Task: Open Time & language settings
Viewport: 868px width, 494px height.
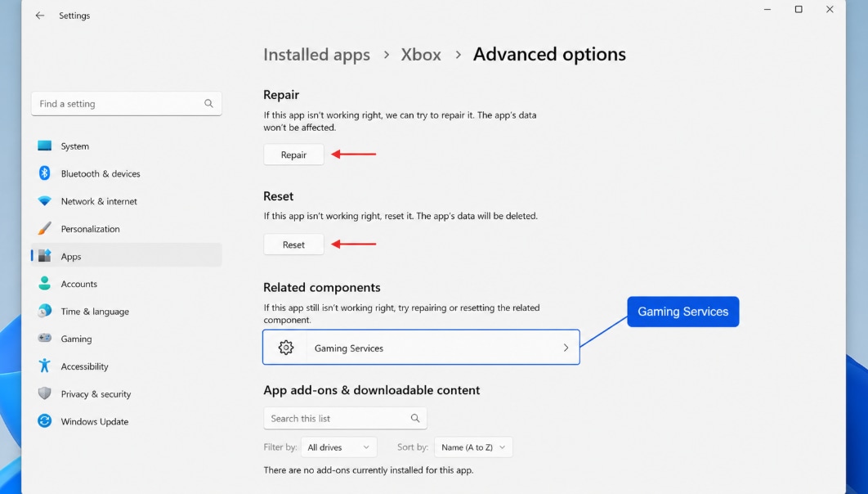Action: click(126, 312)
